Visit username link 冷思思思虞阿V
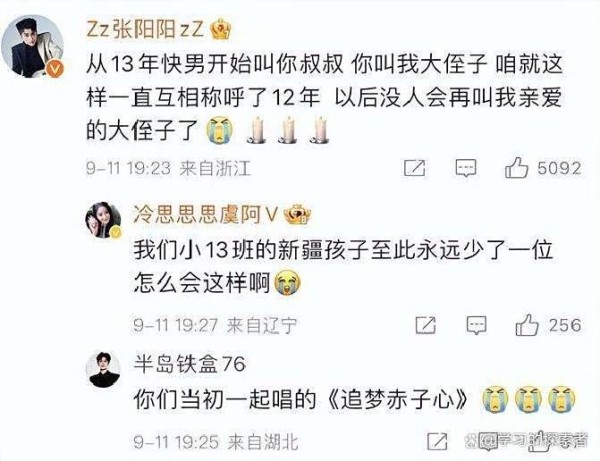The width and height of the screenshot is (600, 461). point(205,215)
